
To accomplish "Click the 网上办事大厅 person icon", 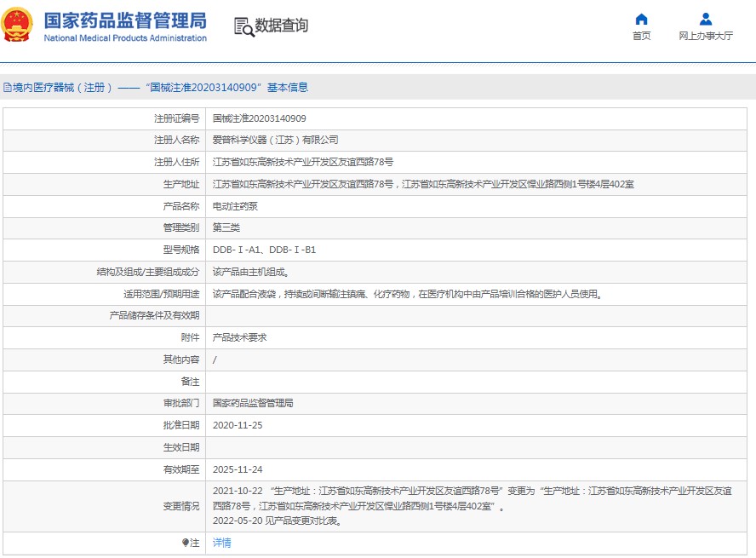I will [x=705, y=19].
